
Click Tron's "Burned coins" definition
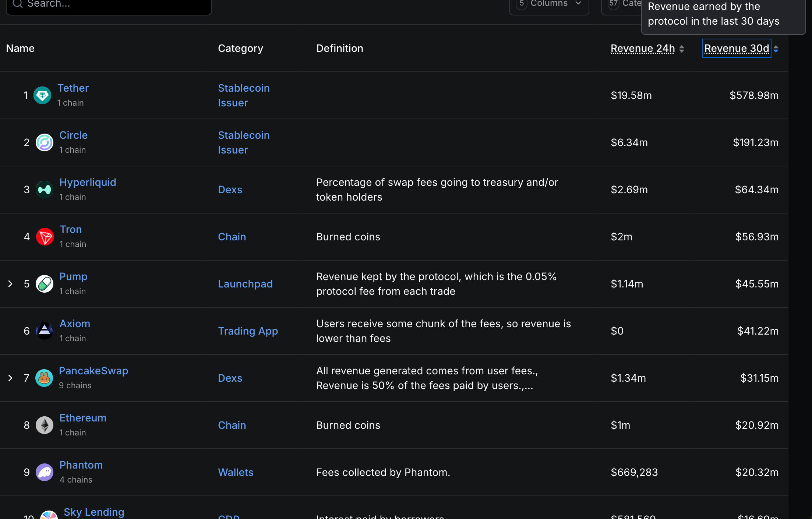[x=348, y=237]
